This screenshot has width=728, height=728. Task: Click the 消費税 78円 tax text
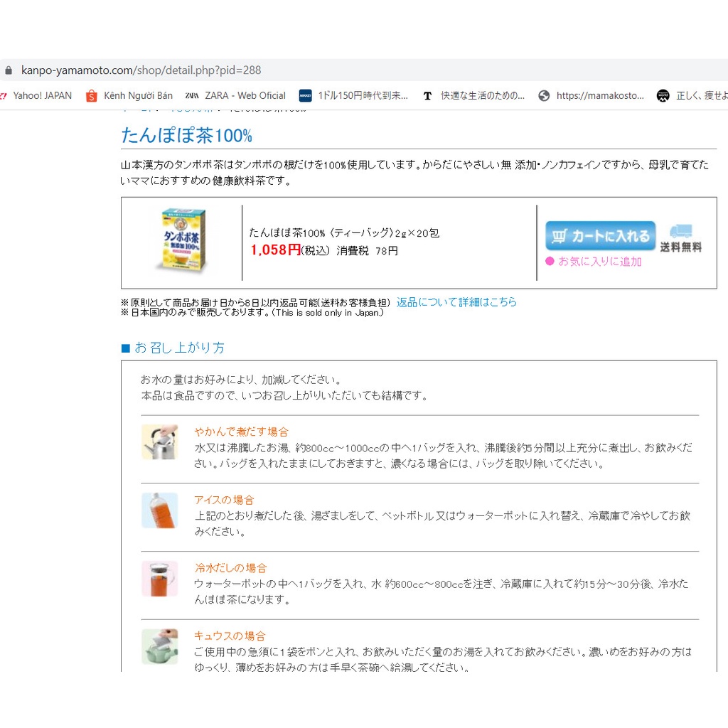368,251
